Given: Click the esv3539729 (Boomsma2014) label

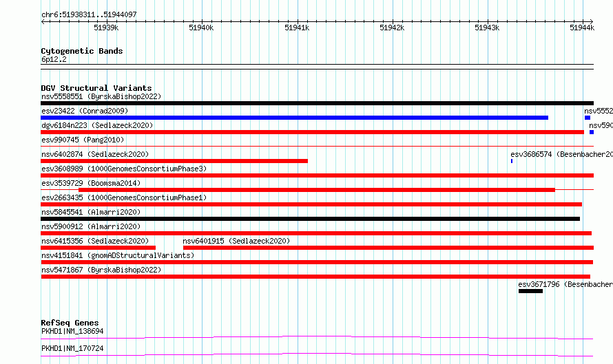Looking at the screenshot, I should [91, 183].
